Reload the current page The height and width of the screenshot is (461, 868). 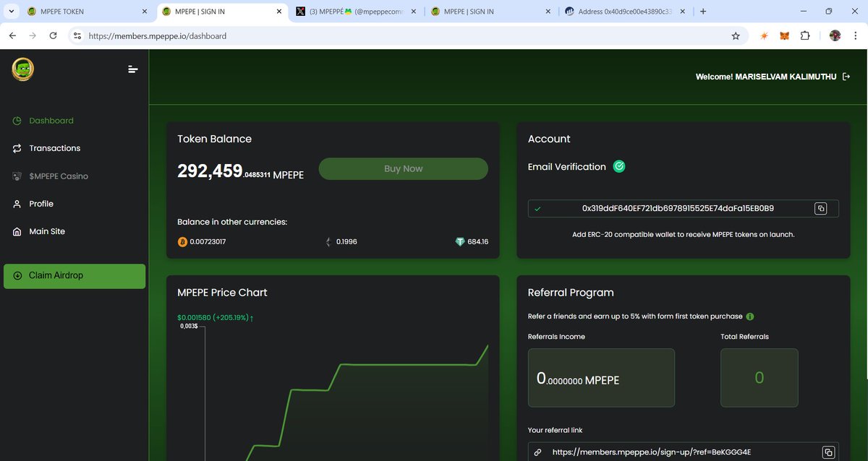53,35
